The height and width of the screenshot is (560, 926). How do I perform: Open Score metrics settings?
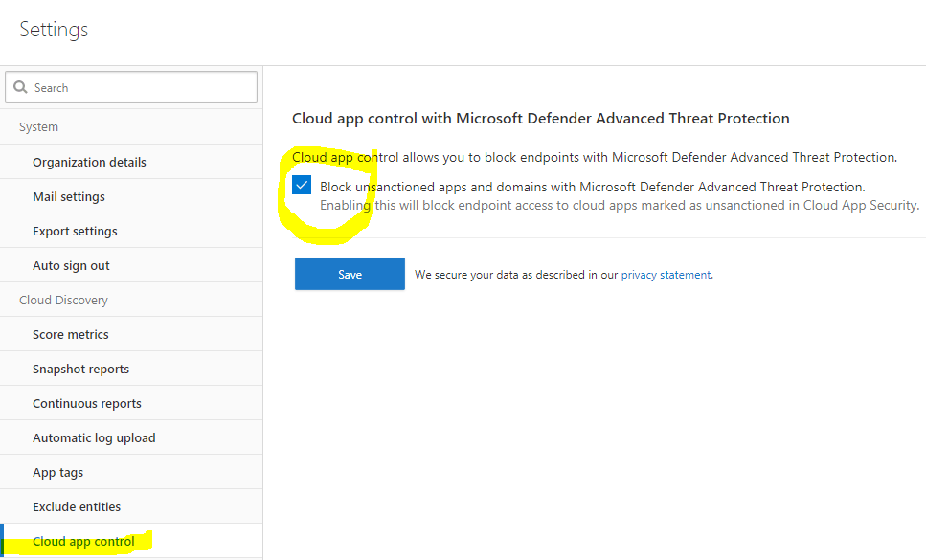pyautogui.click(x=71, y=334)
